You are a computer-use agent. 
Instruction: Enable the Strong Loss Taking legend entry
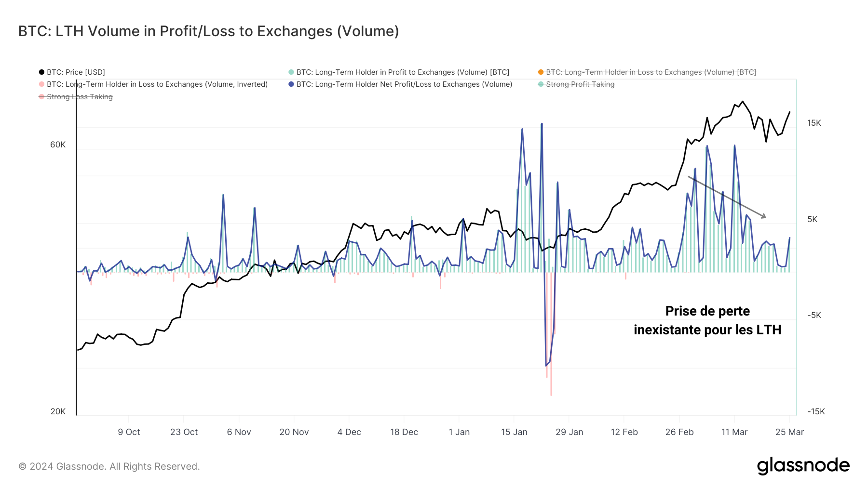tap(76, 97)
